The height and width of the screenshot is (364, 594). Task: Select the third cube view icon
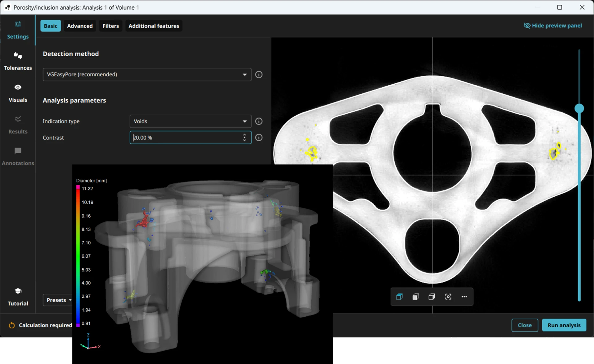click(432, 297)
